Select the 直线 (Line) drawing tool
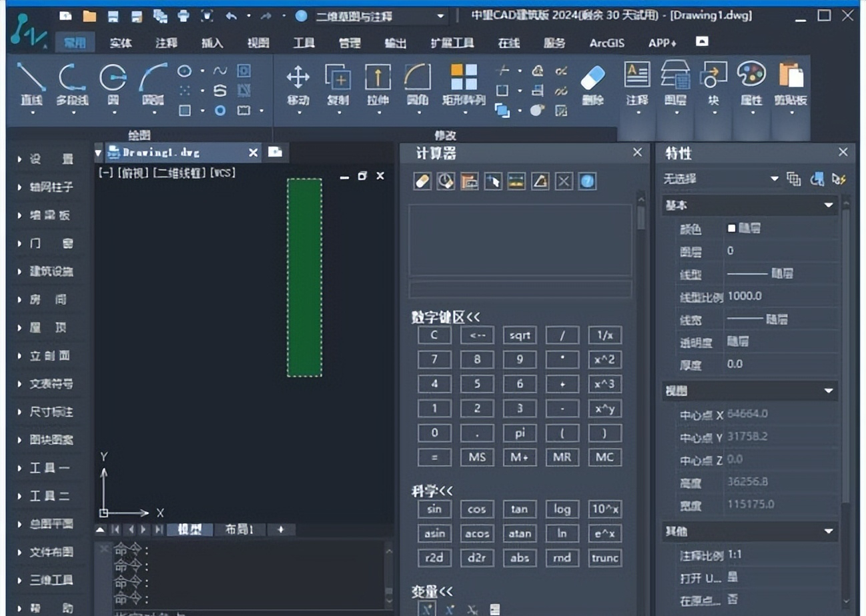 (31, 78)
